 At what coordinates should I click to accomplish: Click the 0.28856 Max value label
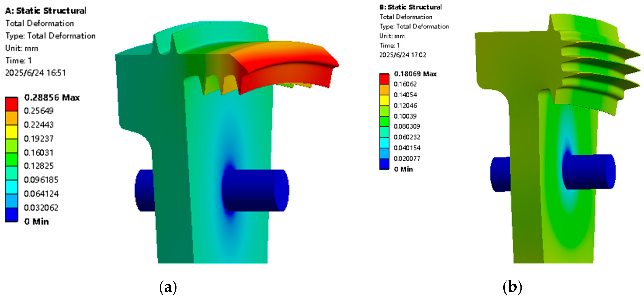tap(52, 98)
